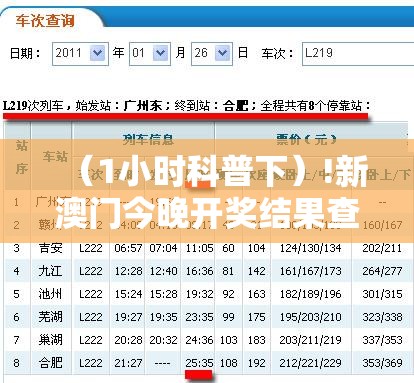Click L222 in the 合肥 row
The image size is (414, 383).
coord(91,363)
